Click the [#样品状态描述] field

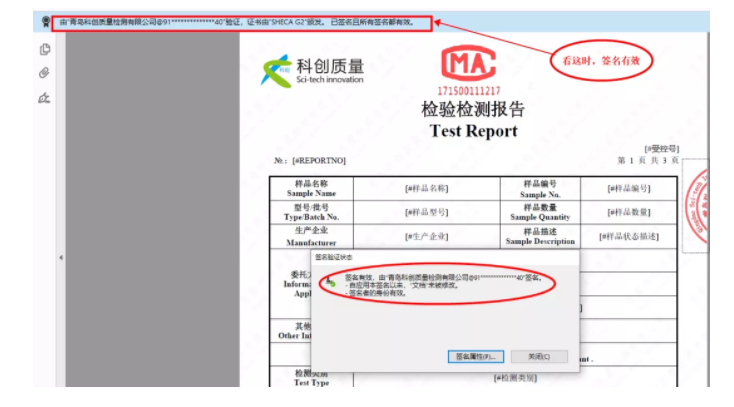coord(629,237)
